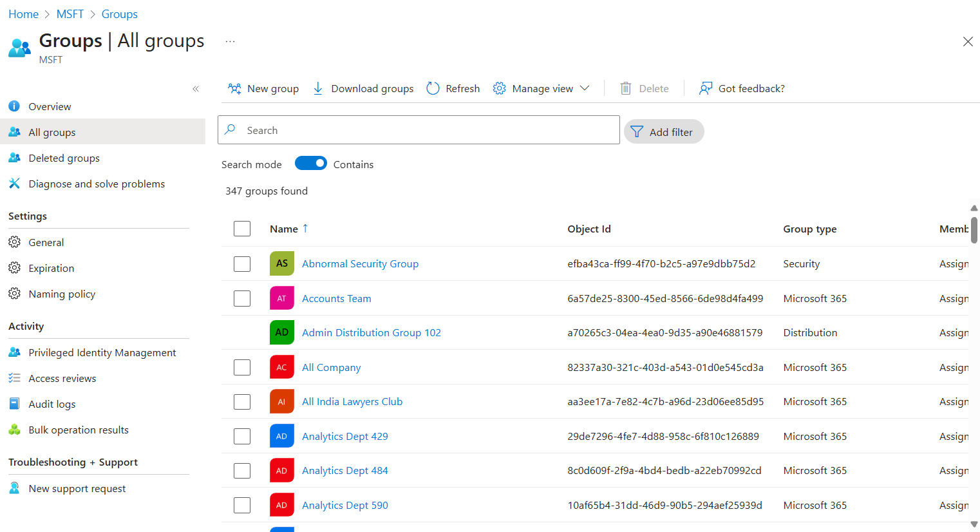
Task: Click the Download groups icon
Action: [317, 88]
